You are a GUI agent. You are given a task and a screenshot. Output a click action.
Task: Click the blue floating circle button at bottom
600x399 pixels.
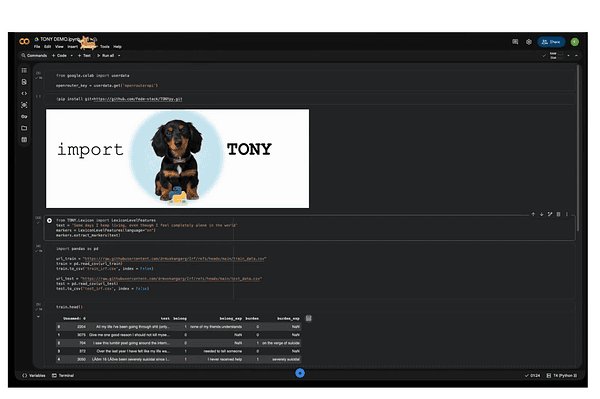tap(300, 373)
